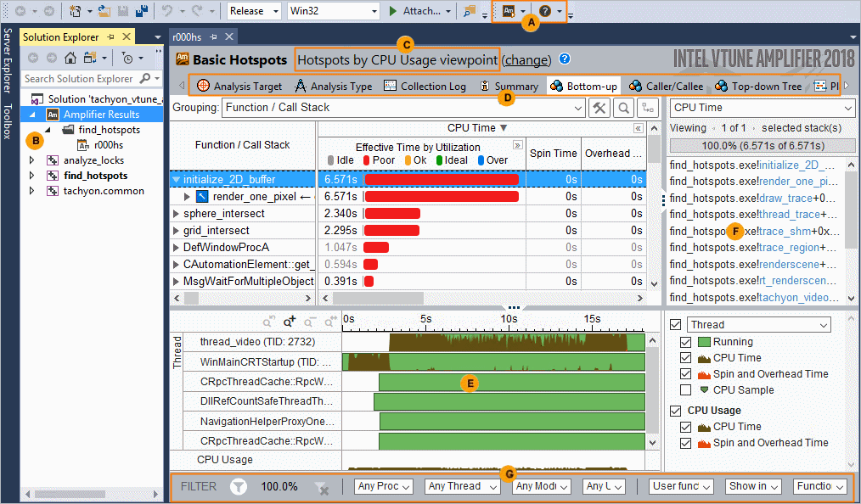The height and width of the screenshot is (504, 861).
Task: Click the blue viewpoint help icon
Action: point(565,59)
